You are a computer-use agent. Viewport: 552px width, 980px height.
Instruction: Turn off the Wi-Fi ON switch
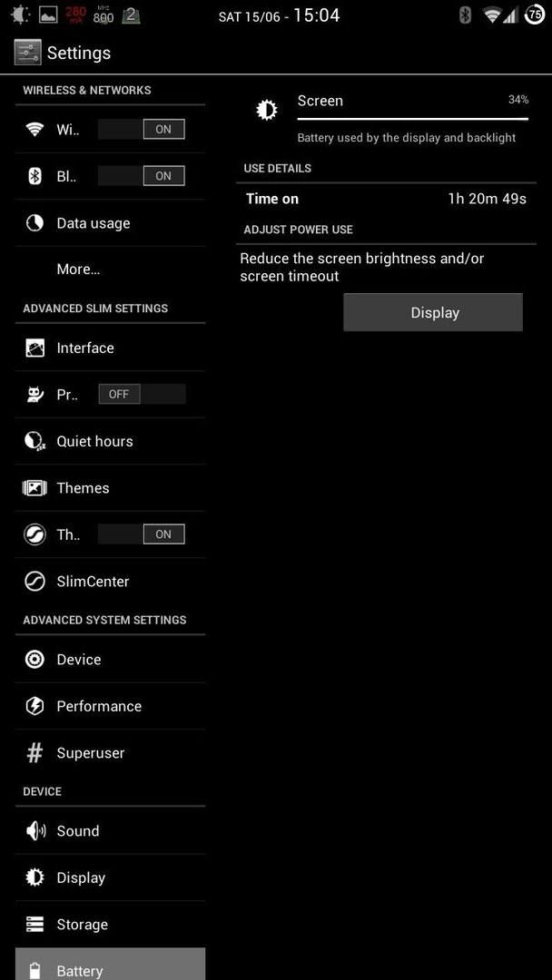[142, 130]
